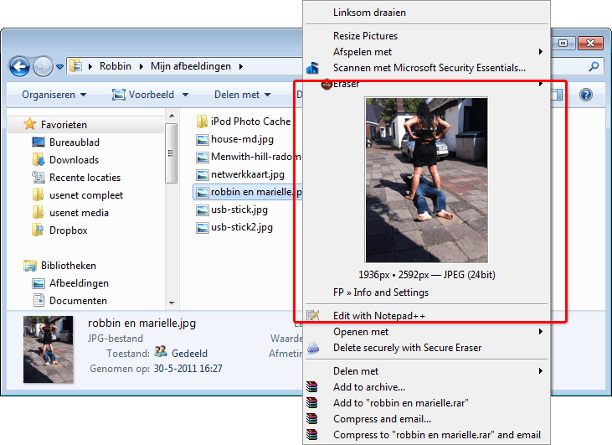
Task: Open usenet media folder in sidebar
Action: 70,213
